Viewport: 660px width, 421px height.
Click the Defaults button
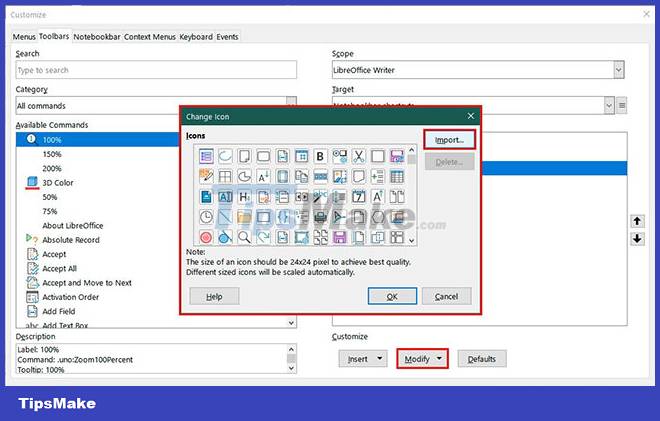click(x=482, y=359)
